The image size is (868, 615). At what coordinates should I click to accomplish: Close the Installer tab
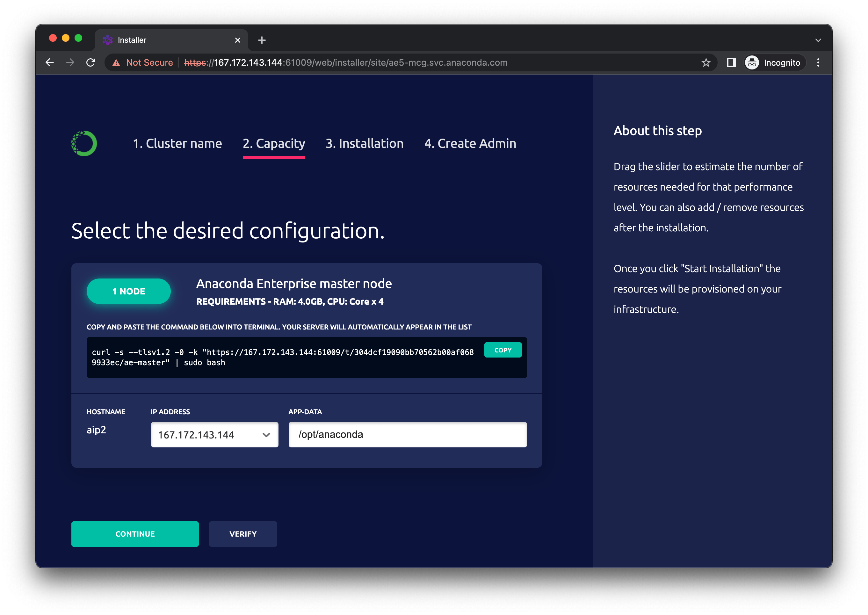click(x=237, y=40)
